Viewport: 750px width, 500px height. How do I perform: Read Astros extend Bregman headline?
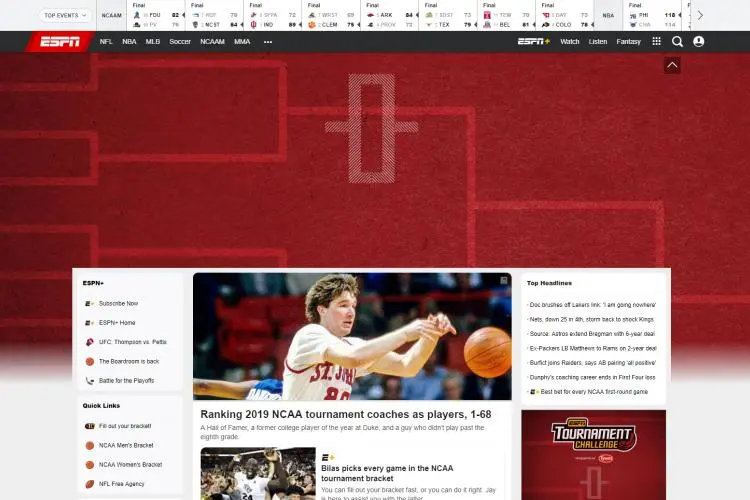592,334
